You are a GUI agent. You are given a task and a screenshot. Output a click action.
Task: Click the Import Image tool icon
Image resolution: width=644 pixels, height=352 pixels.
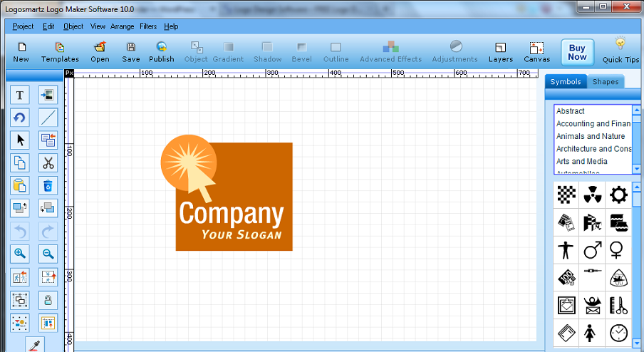pos(48,95)
